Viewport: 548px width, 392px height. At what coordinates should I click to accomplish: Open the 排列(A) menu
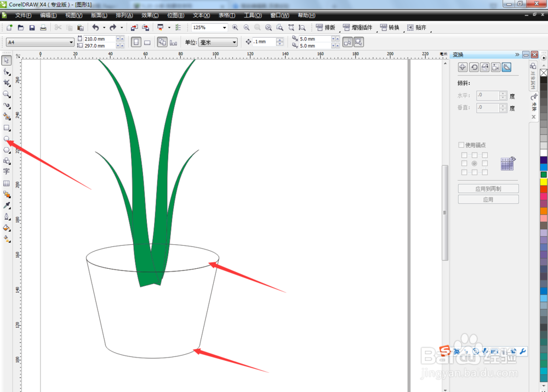(x=124, y=15)
